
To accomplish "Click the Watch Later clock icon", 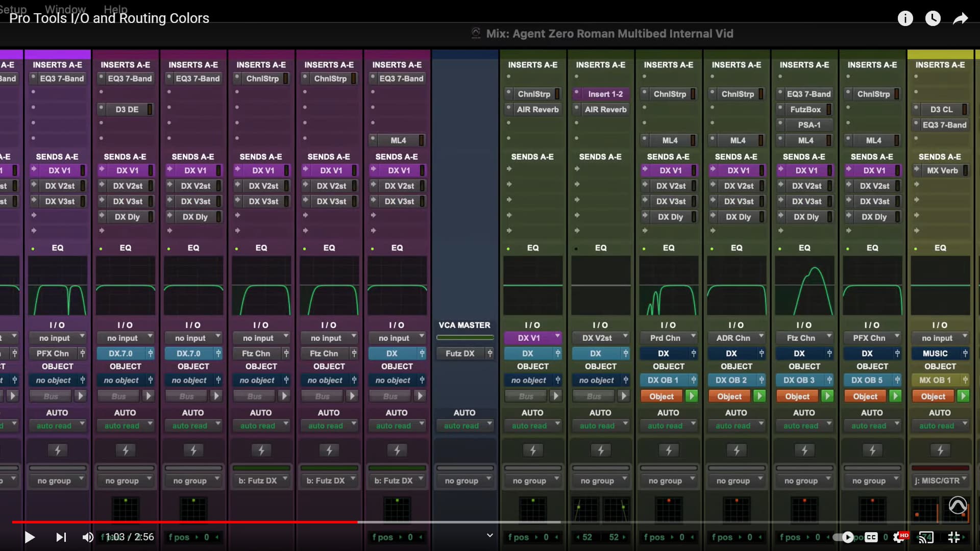I will pos(933,19).
